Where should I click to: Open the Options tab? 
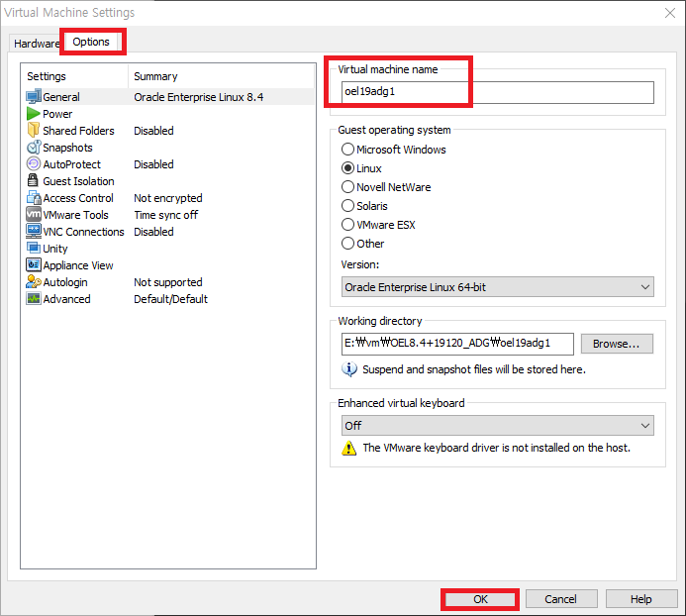click(91, 42)
